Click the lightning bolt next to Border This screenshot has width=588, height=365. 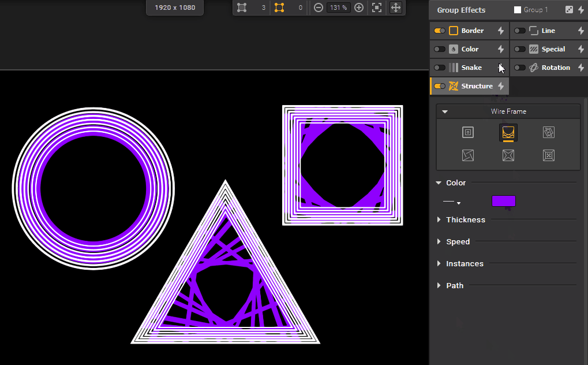click(501, 31)
